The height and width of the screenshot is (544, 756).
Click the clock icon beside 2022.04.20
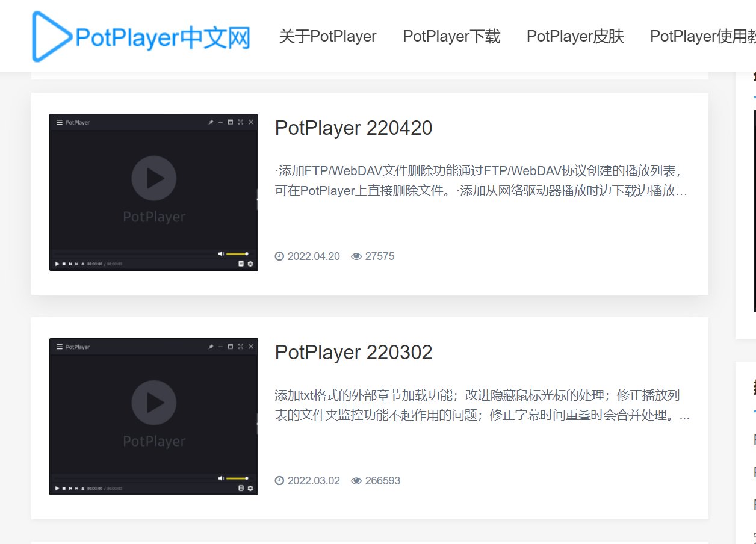tap(279, 256)
